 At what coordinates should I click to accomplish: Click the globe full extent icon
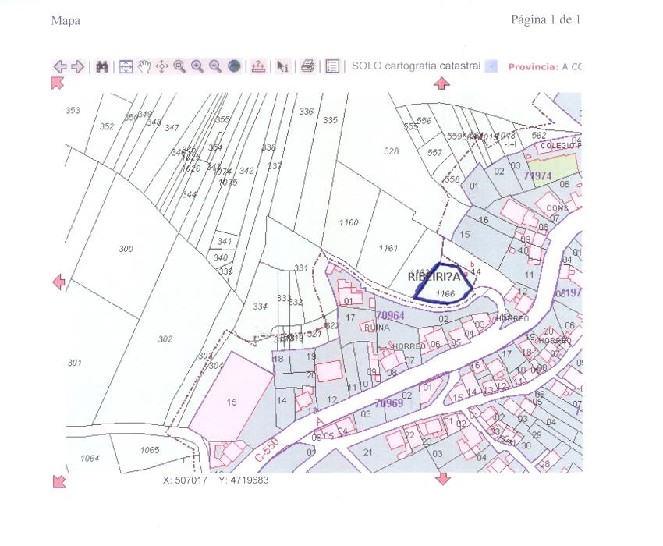pyautogui.click(x=233, y=66)
